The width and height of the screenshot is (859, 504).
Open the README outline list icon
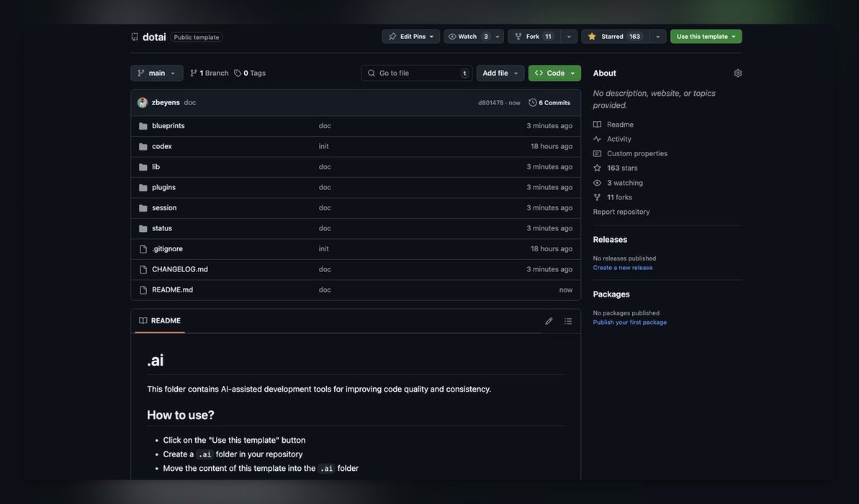[568, 321]
